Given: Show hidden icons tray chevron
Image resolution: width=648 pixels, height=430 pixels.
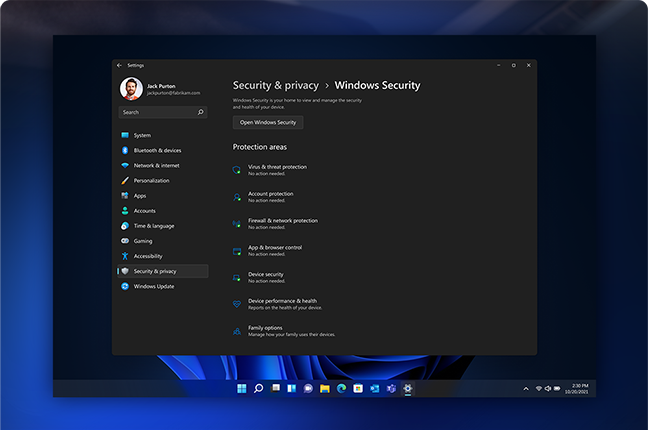Looking at the screenshot, I should [x=526, y=389].
